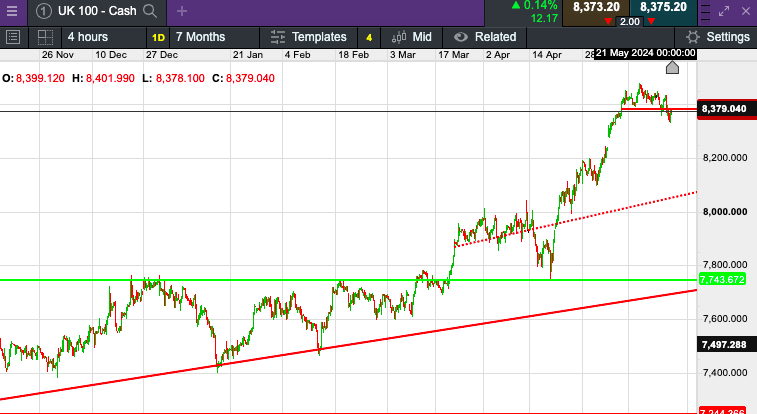Click the 26 Nov date axis label
The image size is (757, 414).
(57, 55)
